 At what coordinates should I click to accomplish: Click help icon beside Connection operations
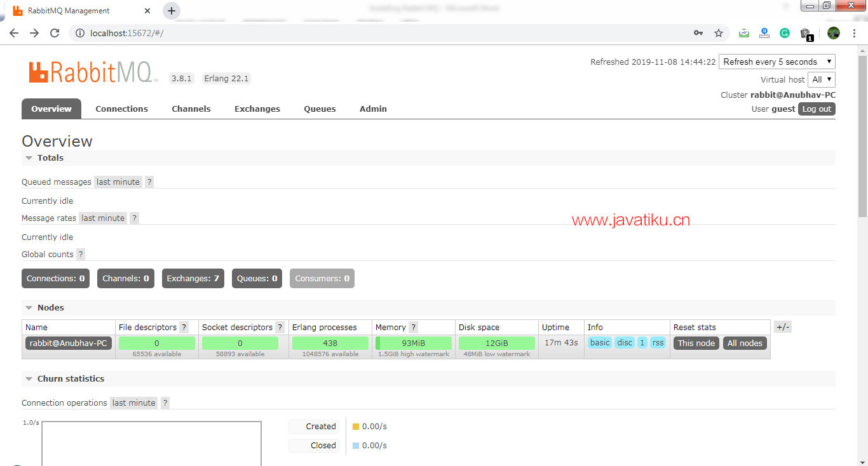pos(165,403)
